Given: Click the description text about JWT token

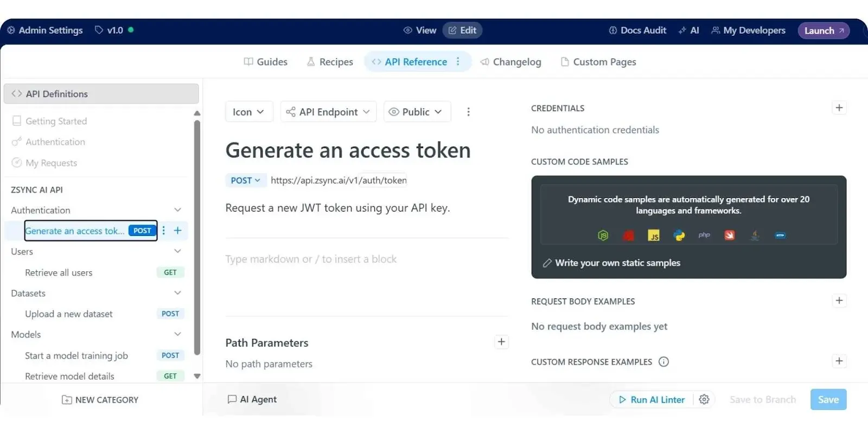Looking at the screenshot, I should 337,208.
